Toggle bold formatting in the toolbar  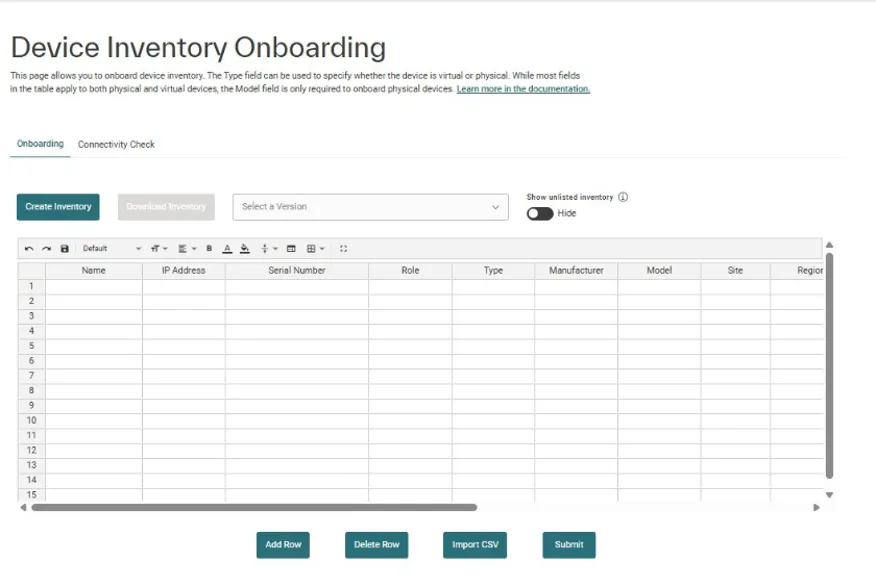209,249
